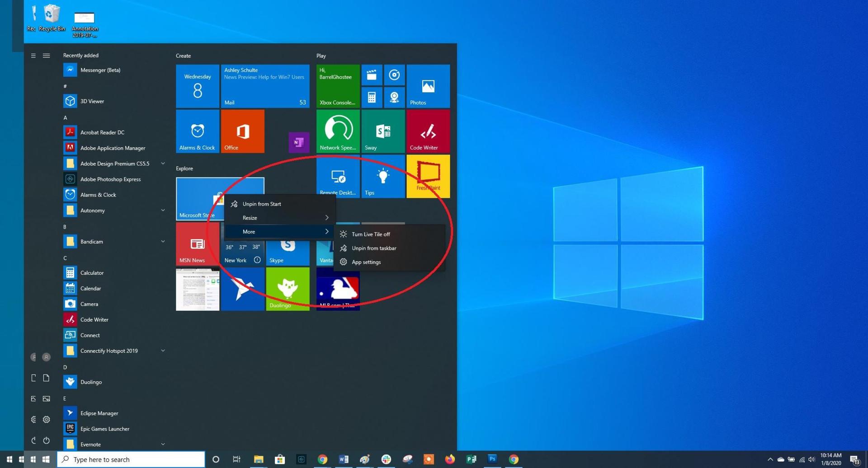Launch Code Writer from its tile
The width and height of the screenshot is (868, 468).
pos(427,131)
